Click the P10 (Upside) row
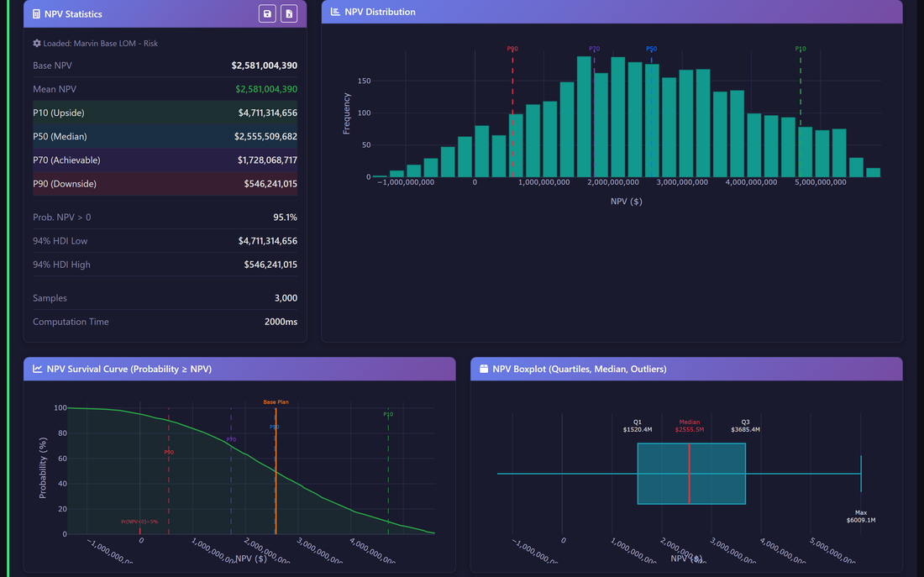924x577 pixels. [165, 113]
